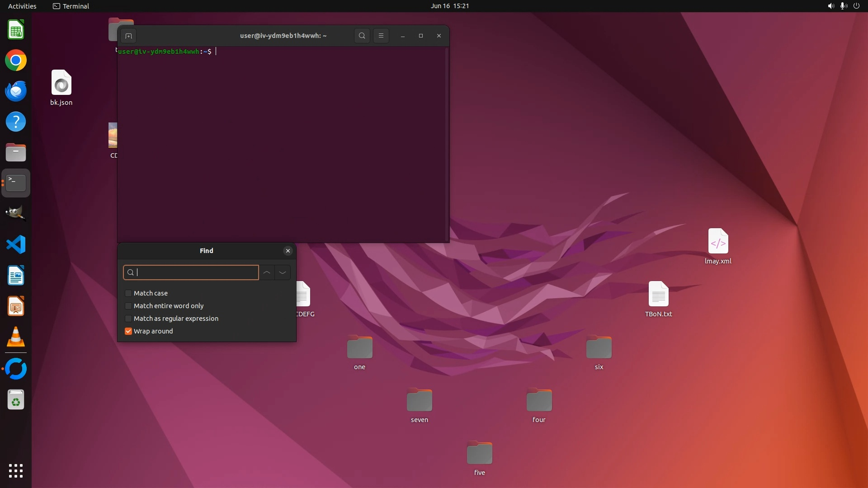Open the Activities overview
The width and height of the screenshot is (868, 488).
pos(22,6)
